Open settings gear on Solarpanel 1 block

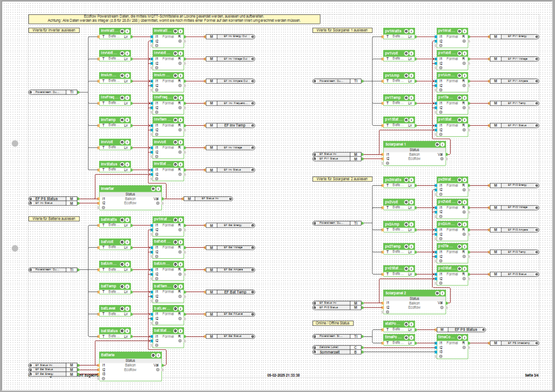[x=437, y=144]
